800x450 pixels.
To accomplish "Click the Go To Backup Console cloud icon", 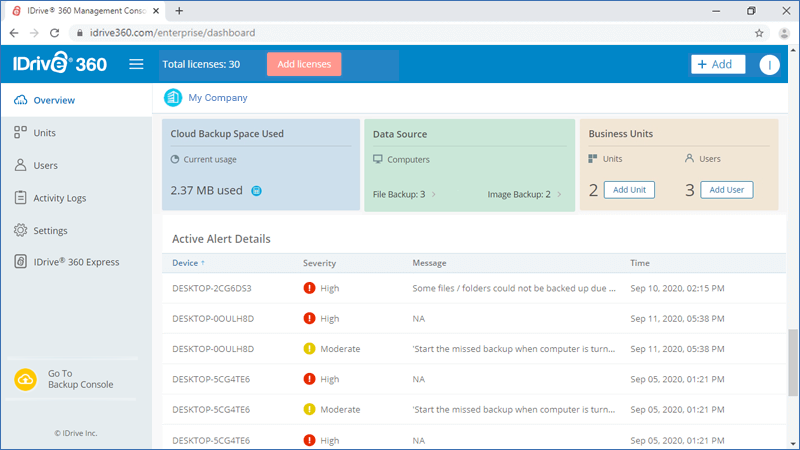I will 26,380.
